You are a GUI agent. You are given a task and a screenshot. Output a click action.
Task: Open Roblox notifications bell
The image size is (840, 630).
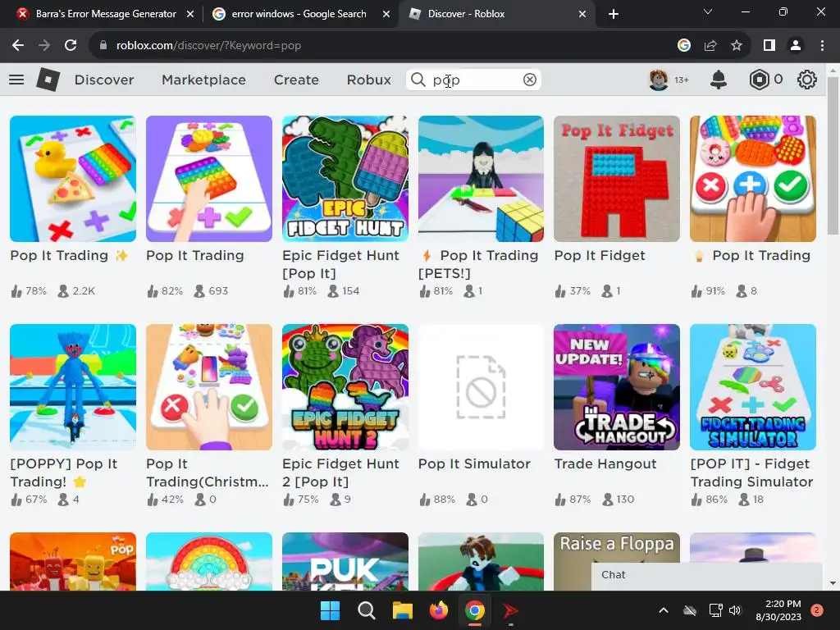[719, 80]
